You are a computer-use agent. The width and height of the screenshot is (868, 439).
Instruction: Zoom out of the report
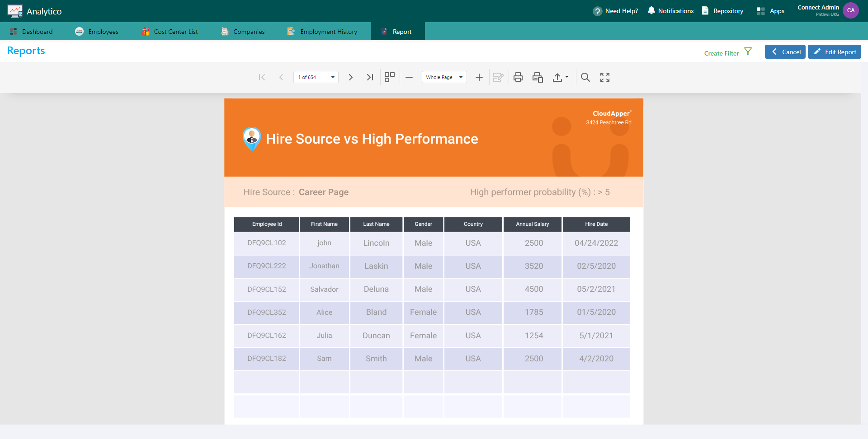(409, 77)
